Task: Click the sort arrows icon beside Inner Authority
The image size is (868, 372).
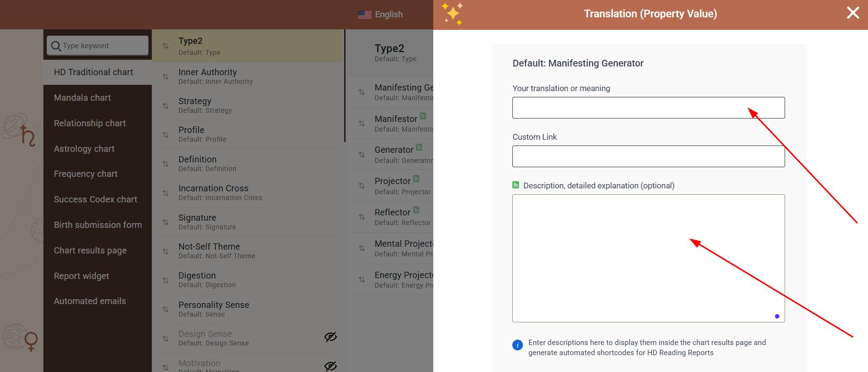Action: [x=165, y=77]
